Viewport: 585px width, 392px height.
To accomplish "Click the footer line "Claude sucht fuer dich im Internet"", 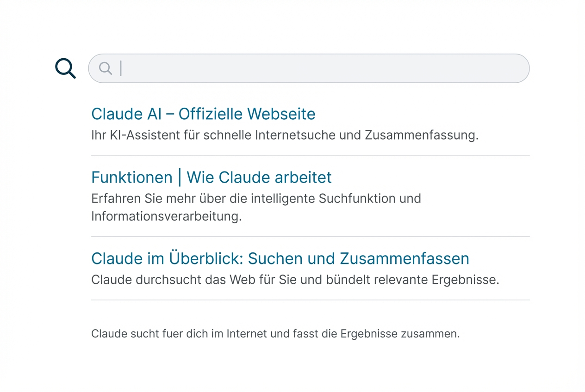I will (x=275, y=333).
